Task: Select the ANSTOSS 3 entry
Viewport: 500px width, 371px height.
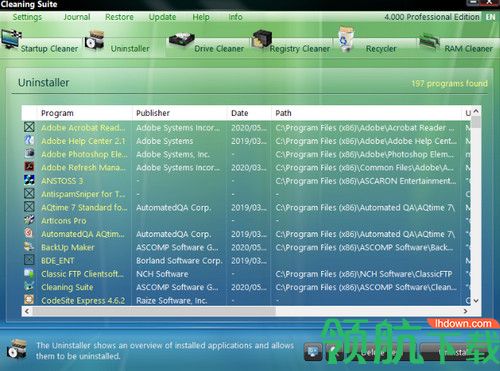Action: pyautogui.click(x=62, y=181)
